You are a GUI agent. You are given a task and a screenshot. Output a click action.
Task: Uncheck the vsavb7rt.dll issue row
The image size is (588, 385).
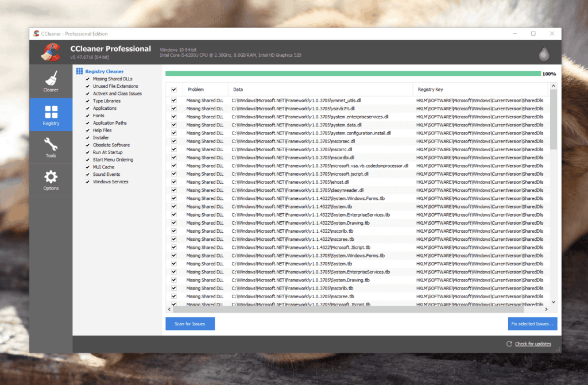pyautogui.click(x=174, y=109)
